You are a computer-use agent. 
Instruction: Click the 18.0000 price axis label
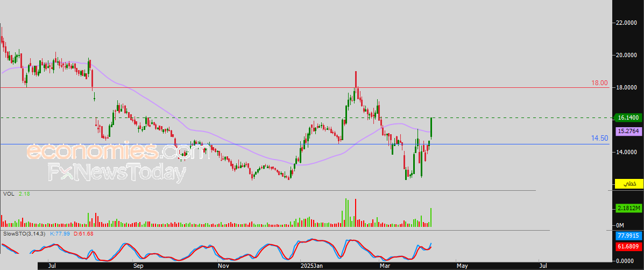pyautogui.click(x=626, y=88)
